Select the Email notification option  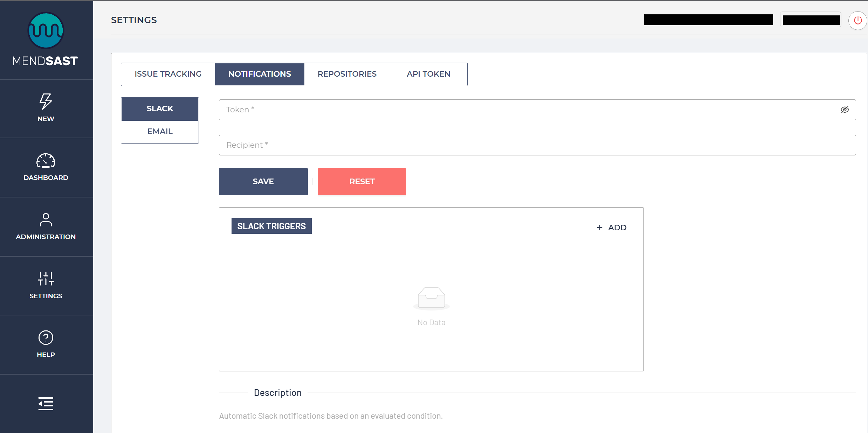pyautogui.click(x=160, y=132)
